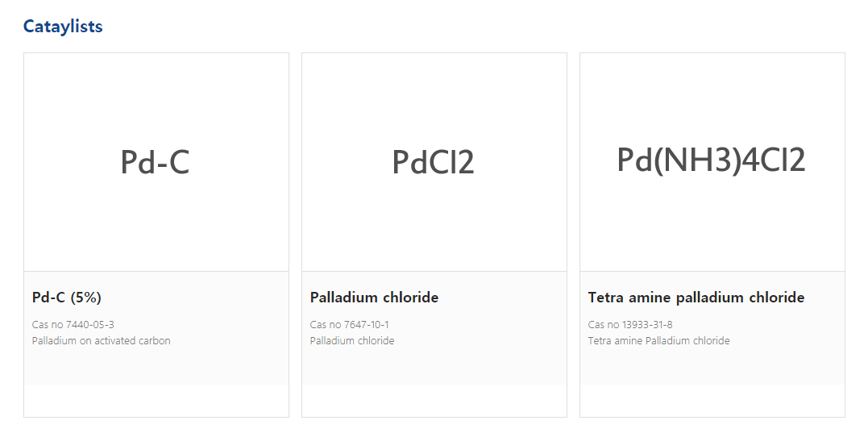Open the Tetra amine palladium chloride bold title

pyautogui.click(x=696, y=298)
